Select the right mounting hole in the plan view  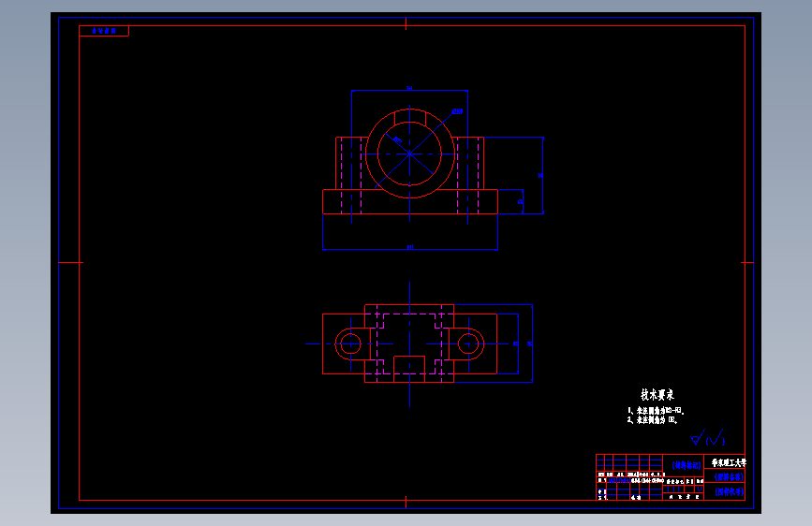468,343
